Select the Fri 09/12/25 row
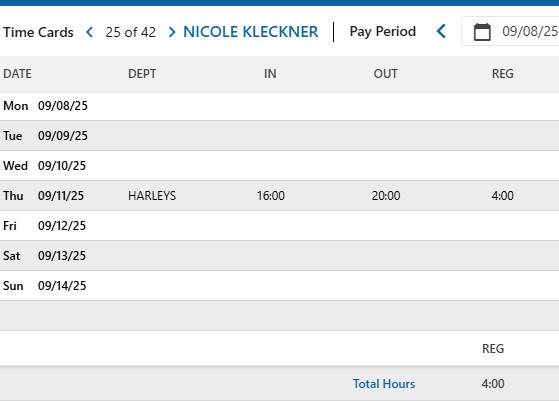This screenshot has height=401, width=559. [x=280, y=225]
